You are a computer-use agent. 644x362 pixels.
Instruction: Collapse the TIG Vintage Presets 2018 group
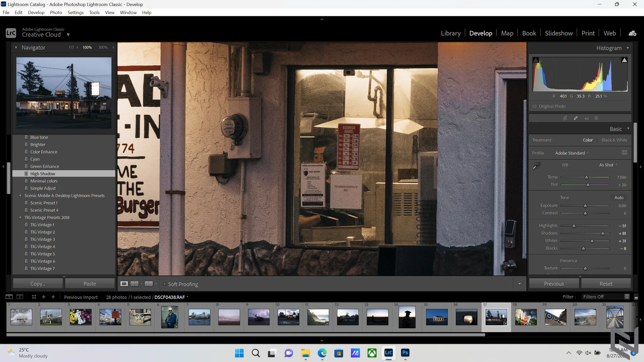click(20, 217)
